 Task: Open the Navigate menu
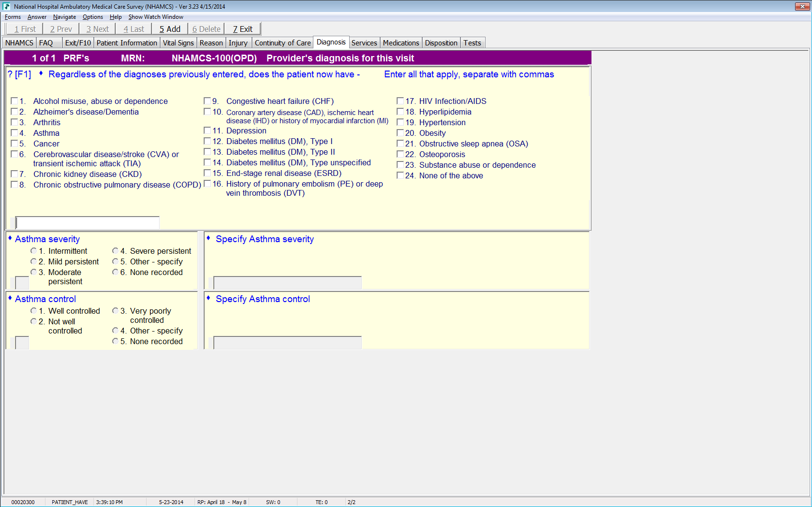pos(64,17)
